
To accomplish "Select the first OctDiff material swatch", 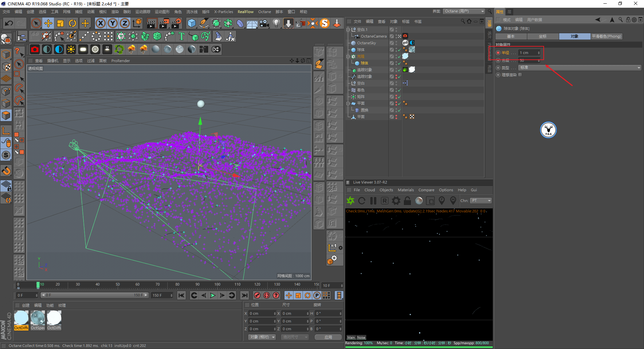I will [x=21, y=320].
